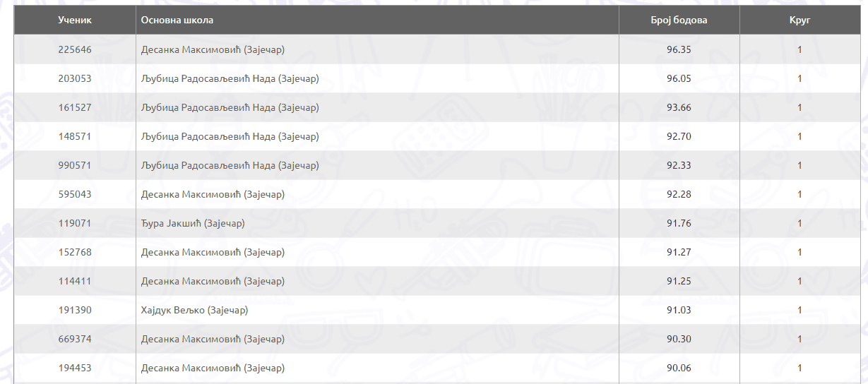868x384 pixels.
Task: Click student ID 148571
Action: 75,136
